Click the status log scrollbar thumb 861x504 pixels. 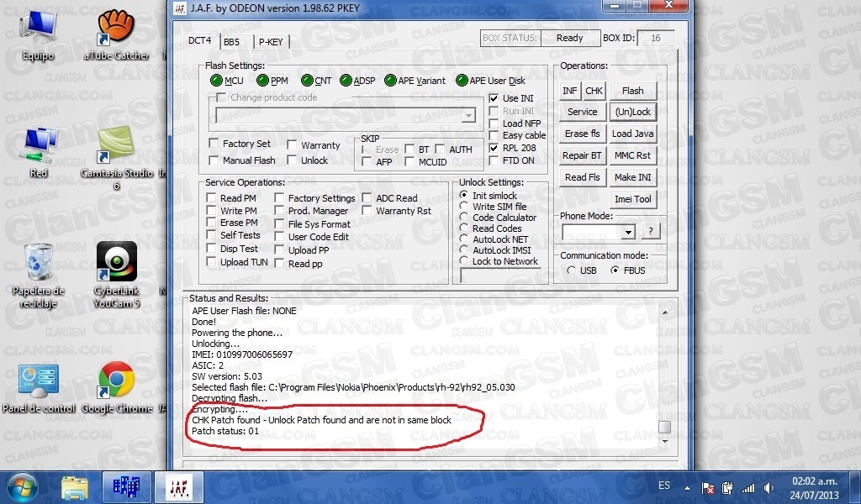pos(664,427)
